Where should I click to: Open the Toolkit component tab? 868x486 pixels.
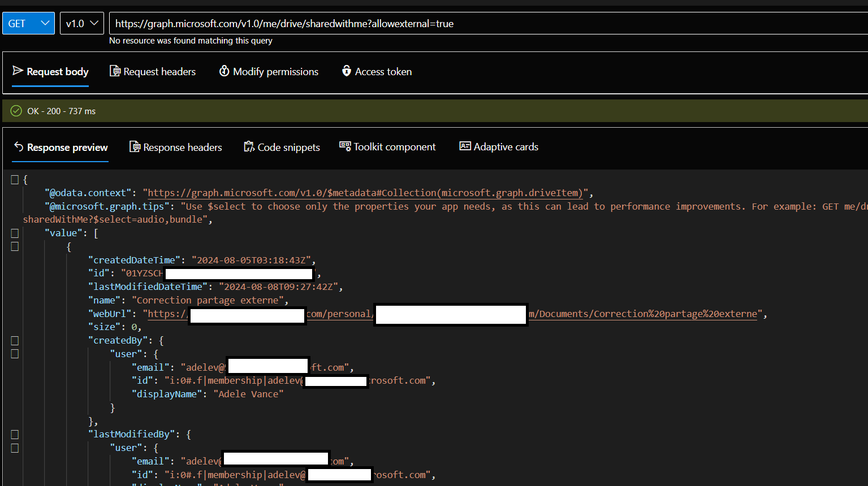coord(387,147)
